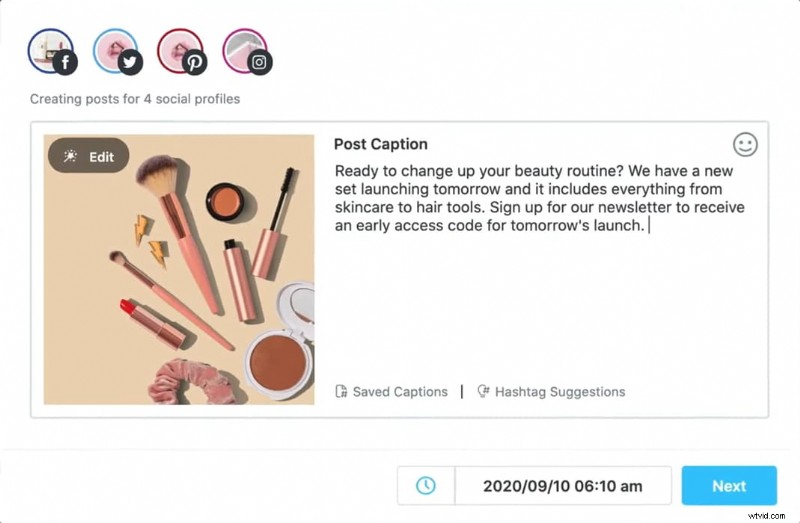Click the Twitter bird badge icon
800x523 pixels.
pos(131,62)
